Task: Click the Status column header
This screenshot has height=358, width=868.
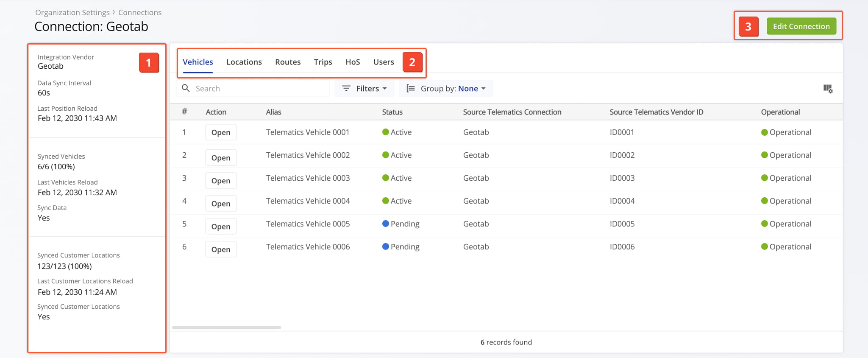Action: pos(392,112)
